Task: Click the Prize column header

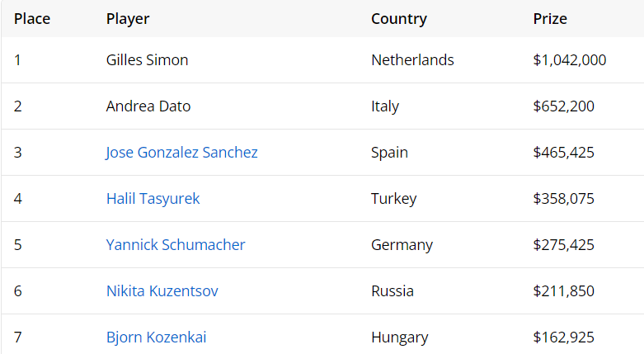Action: point(550,19)
